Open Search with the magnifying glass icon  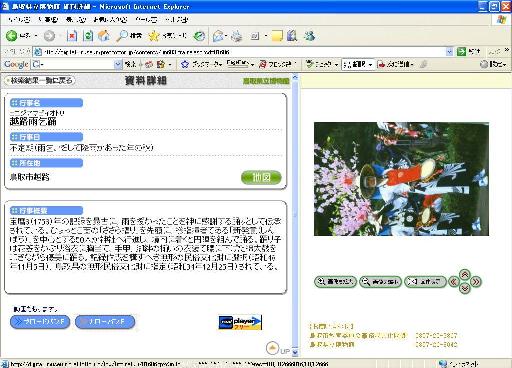click(122, 36)
